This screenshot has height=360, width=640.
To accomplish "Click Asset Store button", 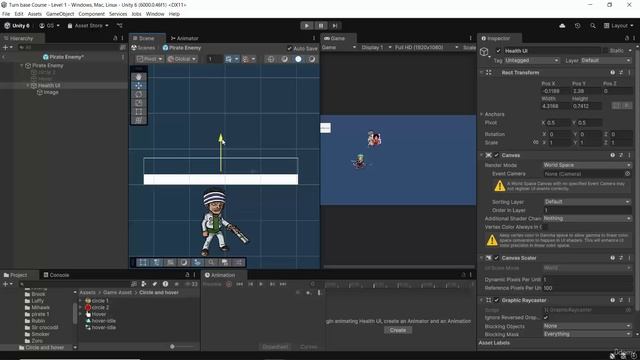I will point(88,26).
